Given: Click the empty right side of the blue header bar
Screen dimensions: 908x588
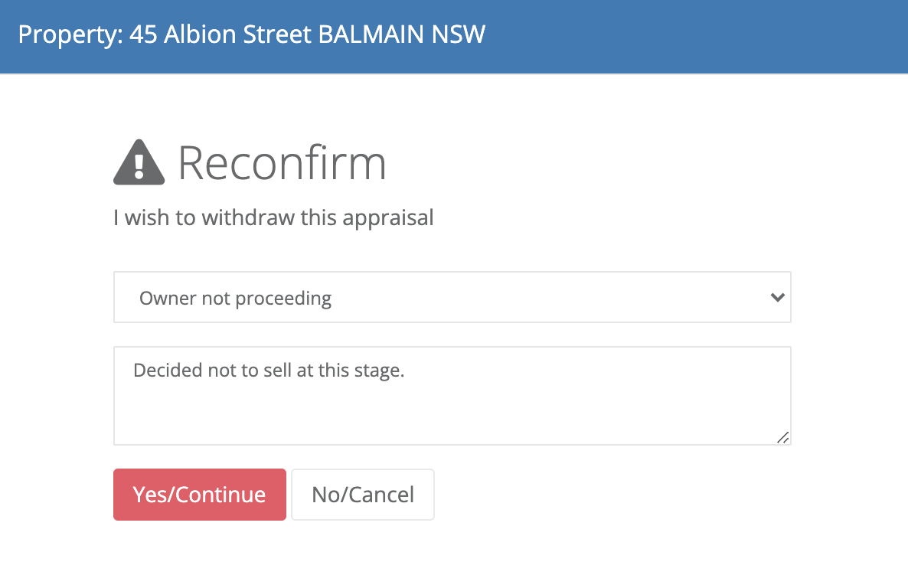Looking at the screenshot, I should tap(695, 36).
